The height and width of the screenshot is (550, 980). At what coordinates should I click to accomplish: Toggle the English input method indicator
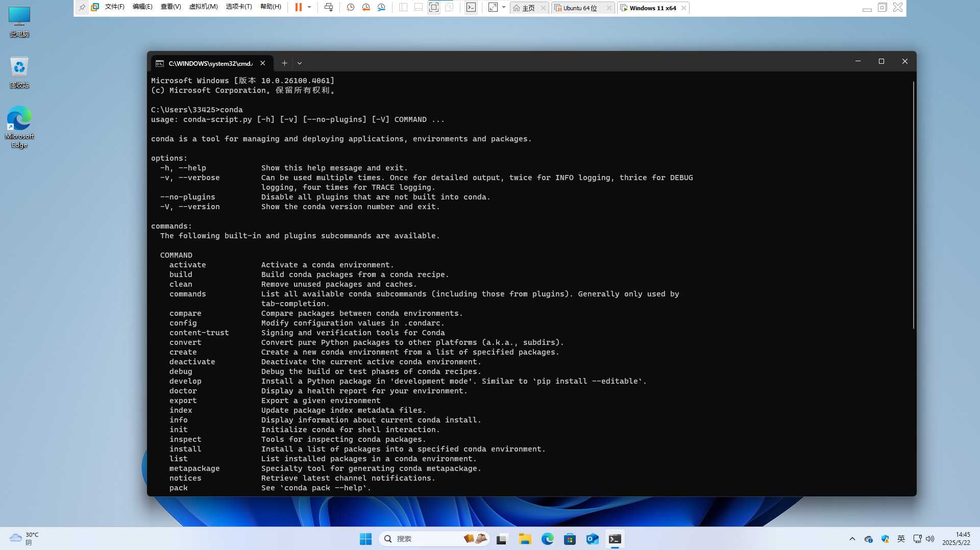[901, 539]
